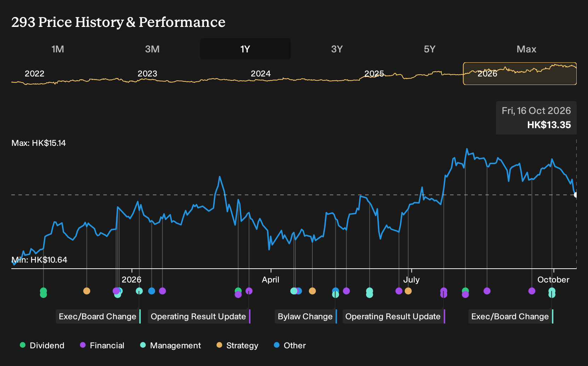Click the orange Strategy dot nearest July
The height and width of the screenshot is (366, 588).
click(x=408, y=291)
